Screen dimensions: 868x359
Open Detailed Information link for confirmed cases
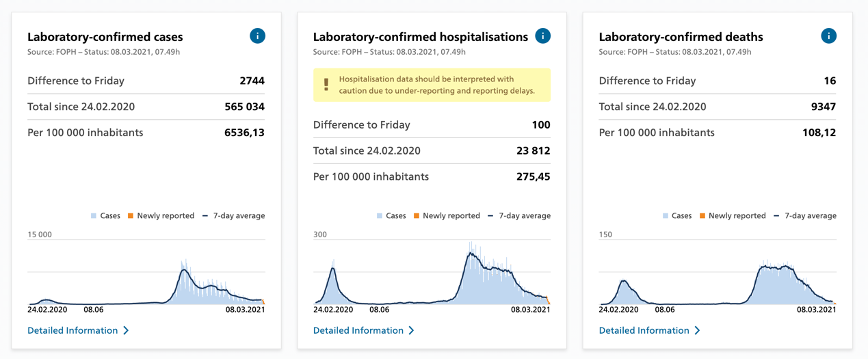[73, 330]
